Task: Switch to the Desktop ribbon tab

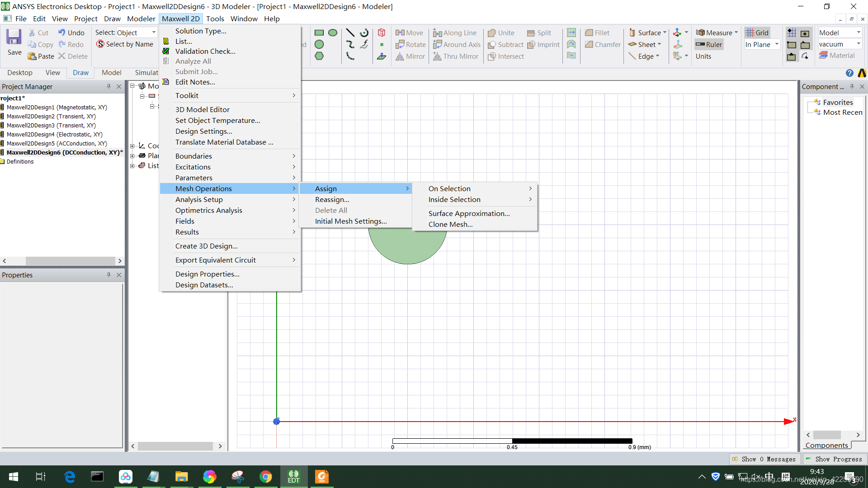Action: pos(20,72)
